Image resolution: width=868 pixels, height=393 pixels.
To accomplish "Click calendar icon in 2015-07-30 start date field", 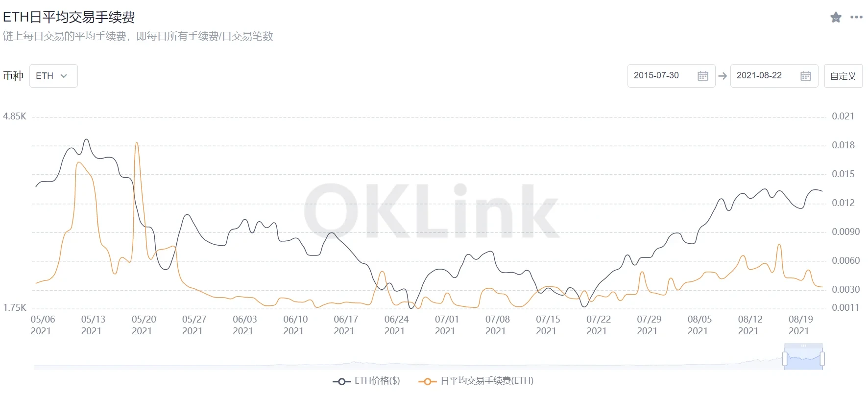I will (x=702, y=76).
